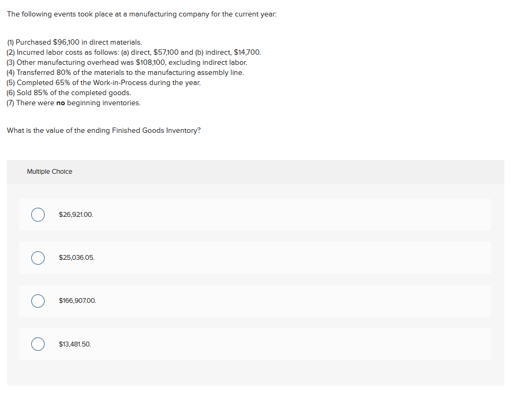Click the $26,921.00 answer text
This screenshot has height=398, width=532.
[x=76, y=215]
